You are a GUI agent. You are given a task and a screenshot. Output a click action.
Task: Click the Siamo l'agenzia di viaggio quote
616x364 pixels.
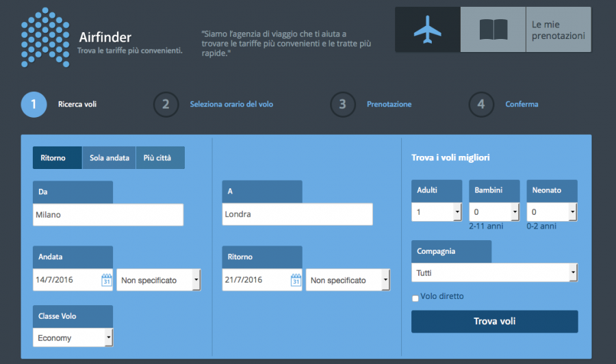(x=286, y=43)
